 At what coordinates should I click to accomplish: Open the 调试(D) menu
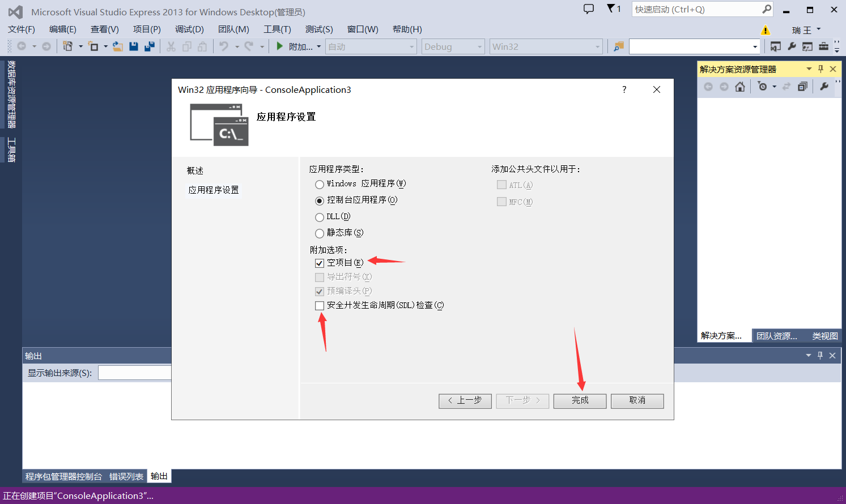click(189, 29)
